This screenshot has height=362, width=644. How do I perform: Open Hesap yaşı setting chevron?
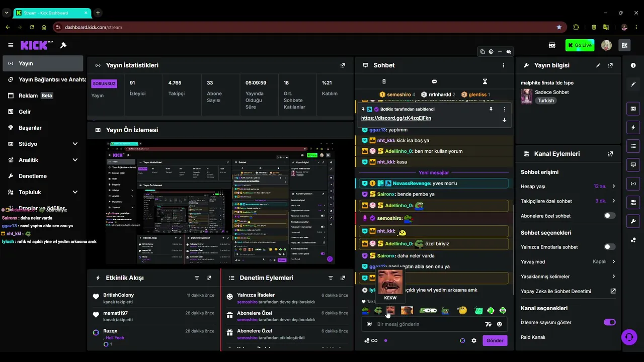[x=614, y=186]
